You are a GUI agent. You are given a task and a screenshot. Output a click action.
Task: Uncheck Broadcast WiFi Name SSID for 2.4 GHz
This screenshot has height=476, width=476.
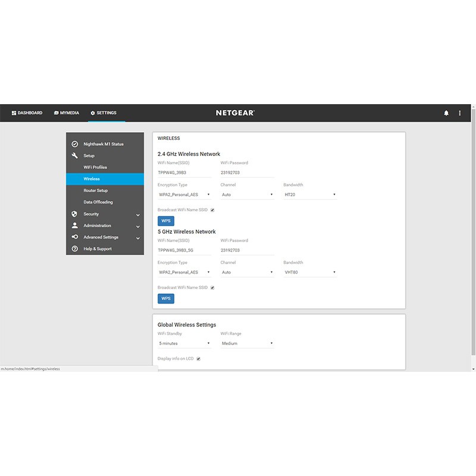pos(212,210)
